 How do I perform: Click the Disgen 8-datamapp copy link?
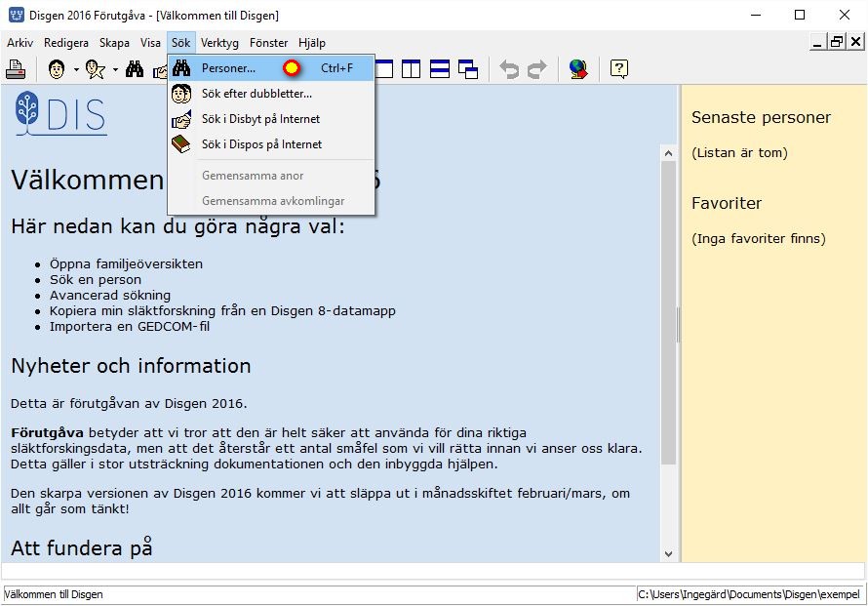click(222, 310)
